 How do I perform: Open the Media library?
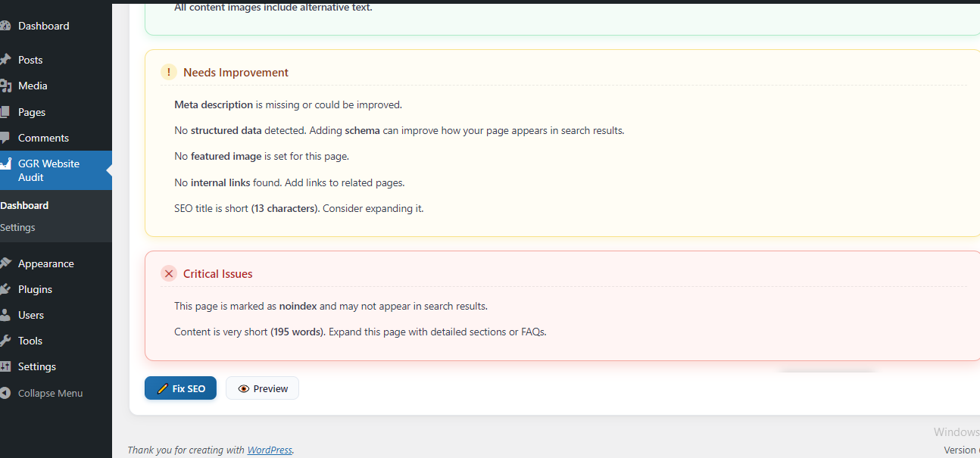coord(33,86)
